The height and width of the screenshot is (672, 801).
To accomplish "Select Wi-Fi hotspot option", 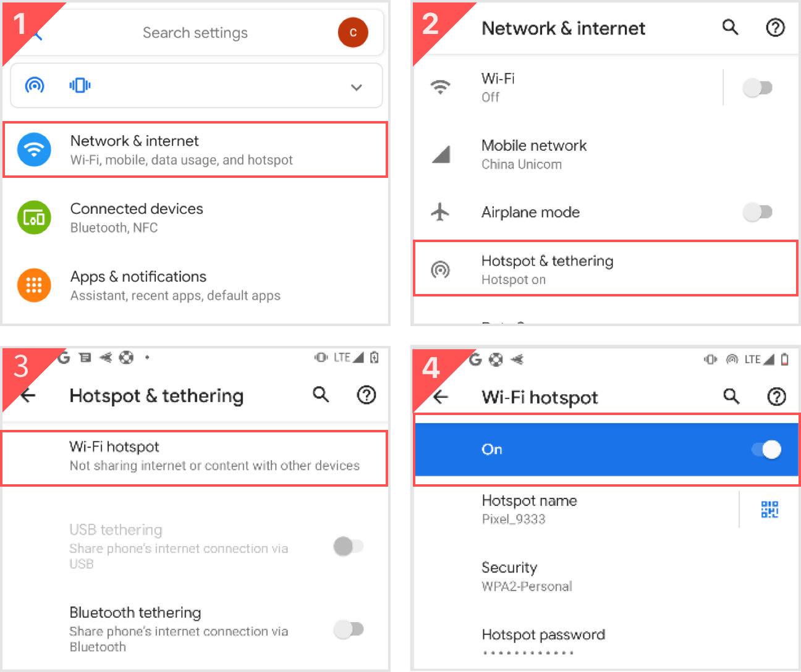I will (195, 458).
